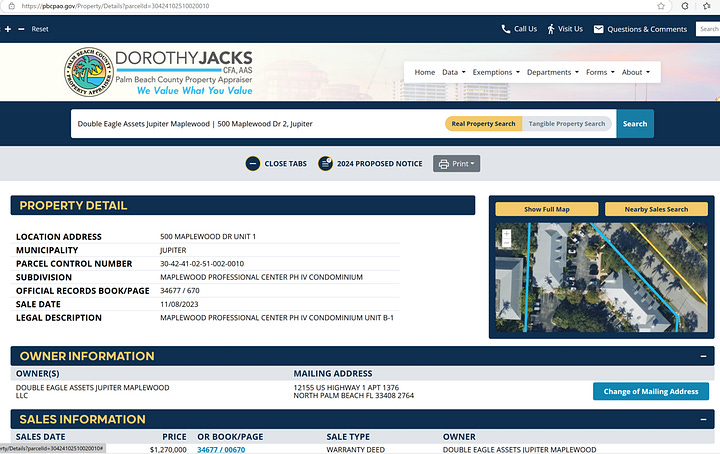Expand the Exemptions dropdown menu
The height and width of the screenshot is (454, 720).
pyautogui.click(x=496, y=72)
